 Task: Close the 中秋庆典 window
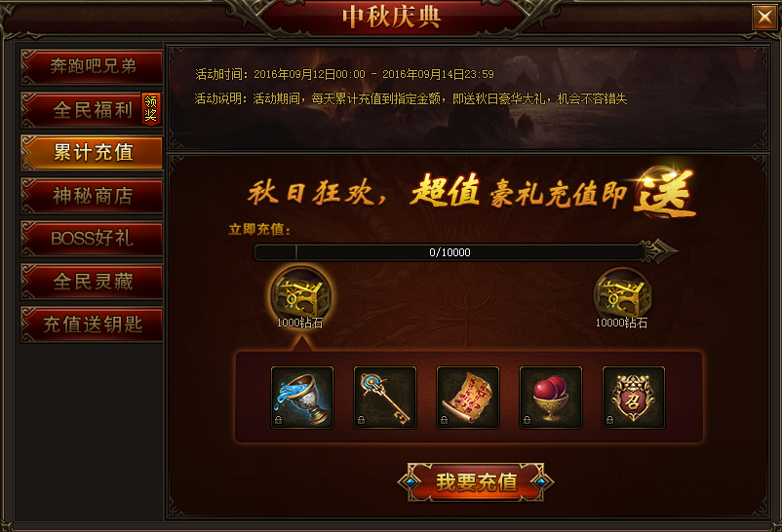pos(764,18)
